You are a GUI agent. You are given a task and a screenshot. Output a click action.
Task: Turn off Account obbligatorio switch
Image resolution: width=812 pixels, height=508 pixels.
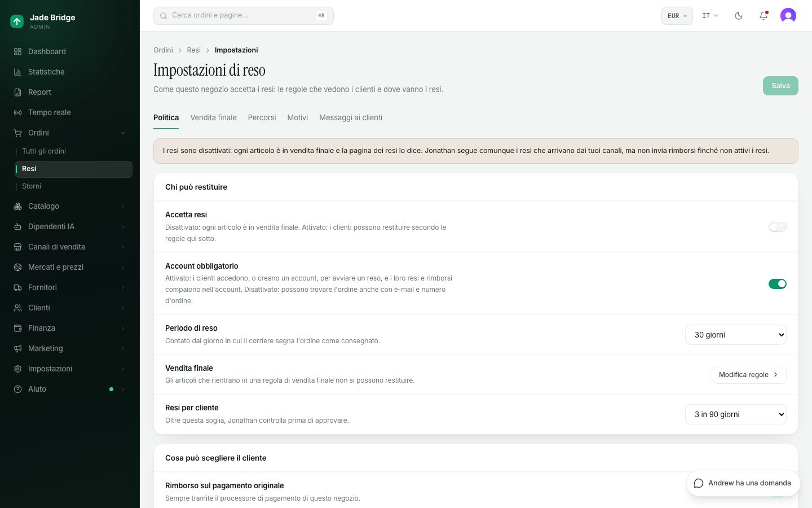(x=778, y=284)
